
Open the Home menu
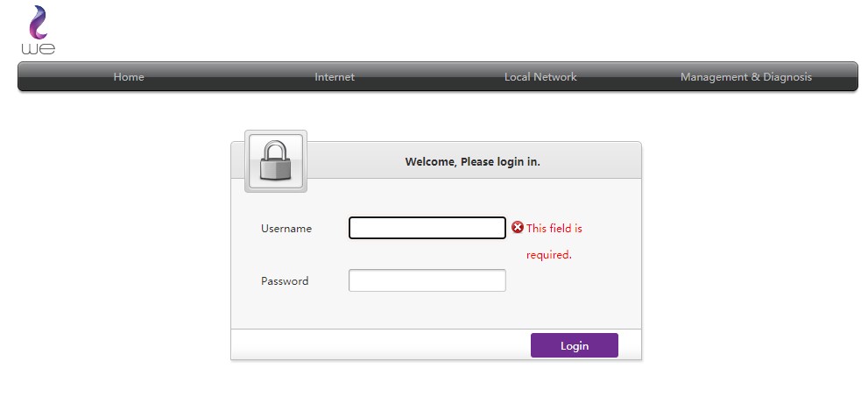[129, 77]
